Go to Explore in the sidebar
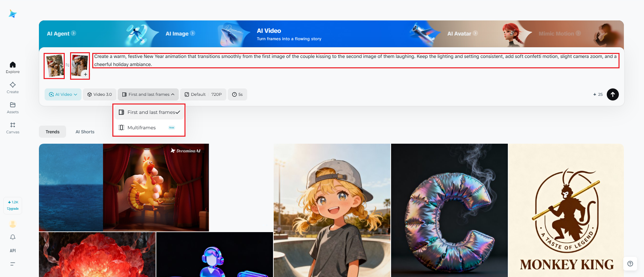The image size is (644, 277). (13, 67)
